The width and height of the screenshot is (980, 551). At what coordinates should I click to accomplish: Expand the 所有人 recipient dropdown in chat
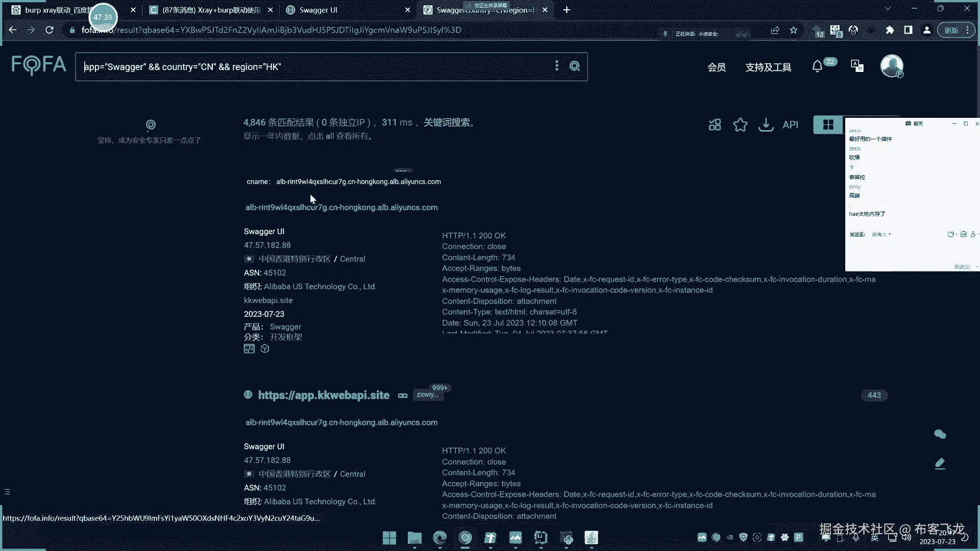click(x=881, y=235)
